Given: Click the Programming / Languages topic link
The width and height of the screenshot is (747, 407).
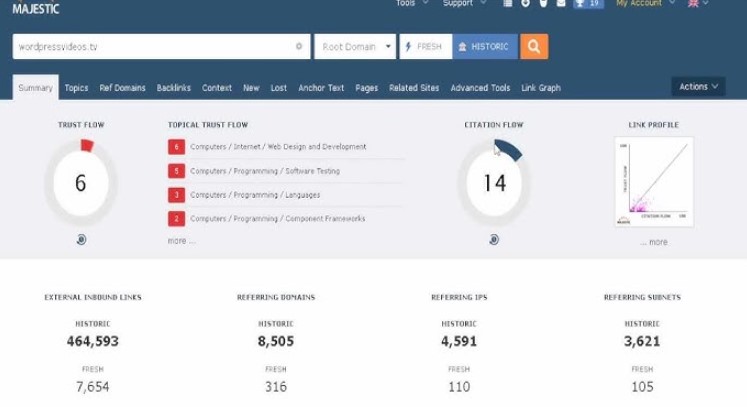Looking at the screenshot, I should pos(255,195).
